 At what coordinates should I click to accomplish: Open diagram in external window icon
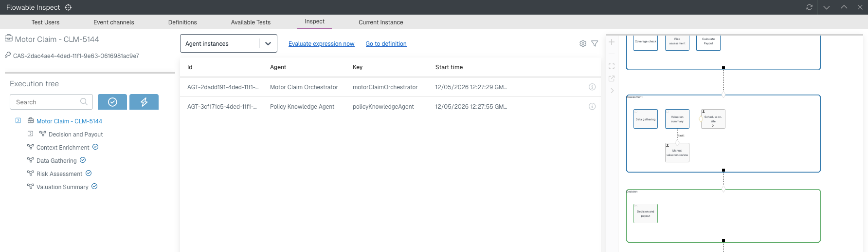click(612, 78)
